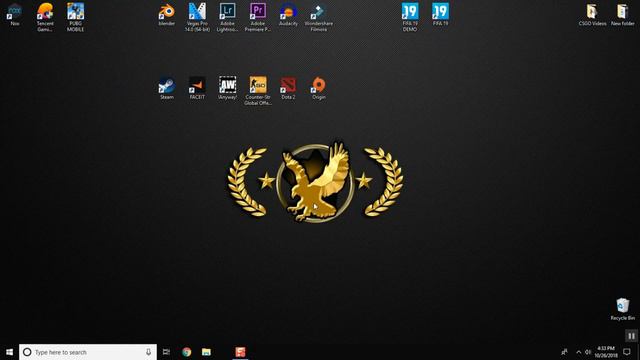
Task: Click the volume speaker tray icon
Action: tap(588, 352)
